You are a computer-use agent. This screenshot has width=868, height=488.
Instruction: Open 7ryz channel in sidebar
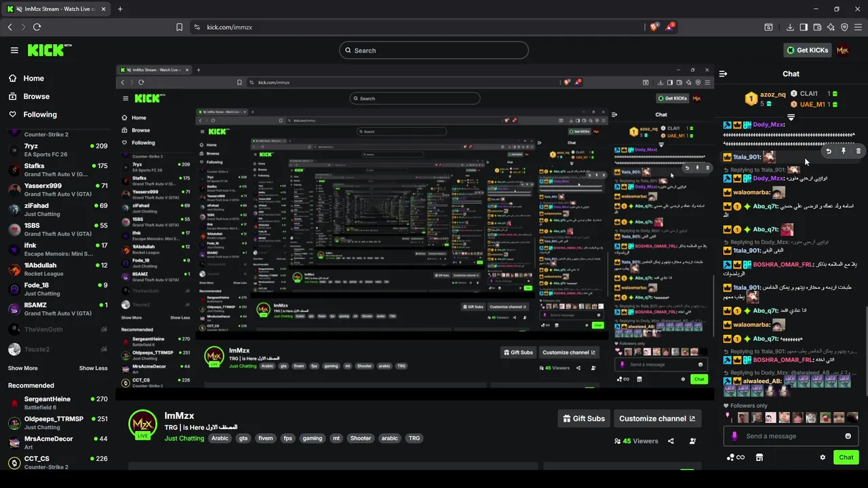click(x=58, y=150)
